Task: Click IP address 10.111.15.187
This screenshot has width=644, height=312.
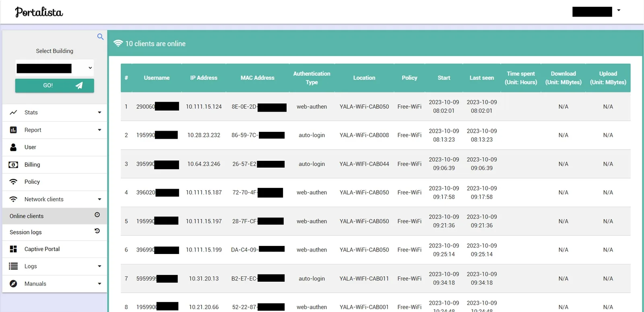Action: click(204, 193)
